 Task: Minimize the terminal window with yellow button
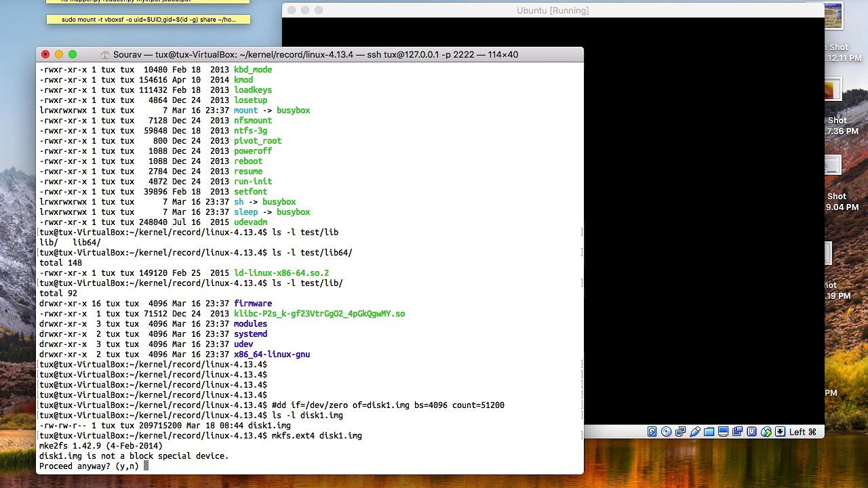click(59, 54)
